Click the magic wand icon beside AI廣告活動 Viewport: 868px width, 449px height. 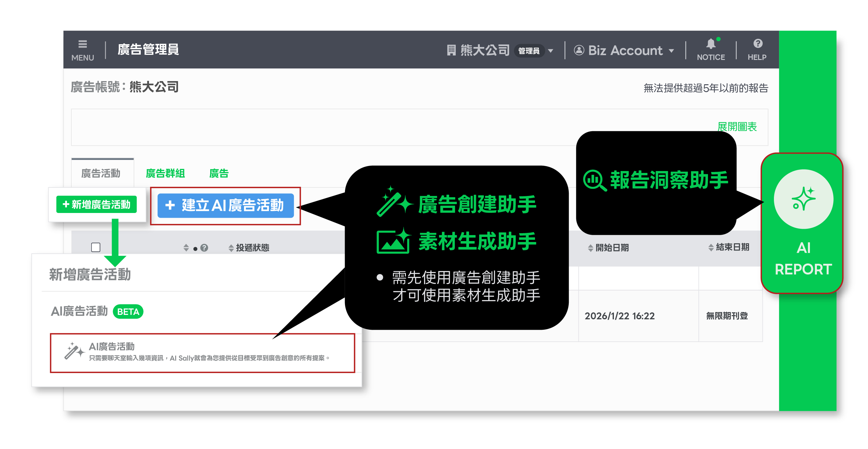(74, 351)
